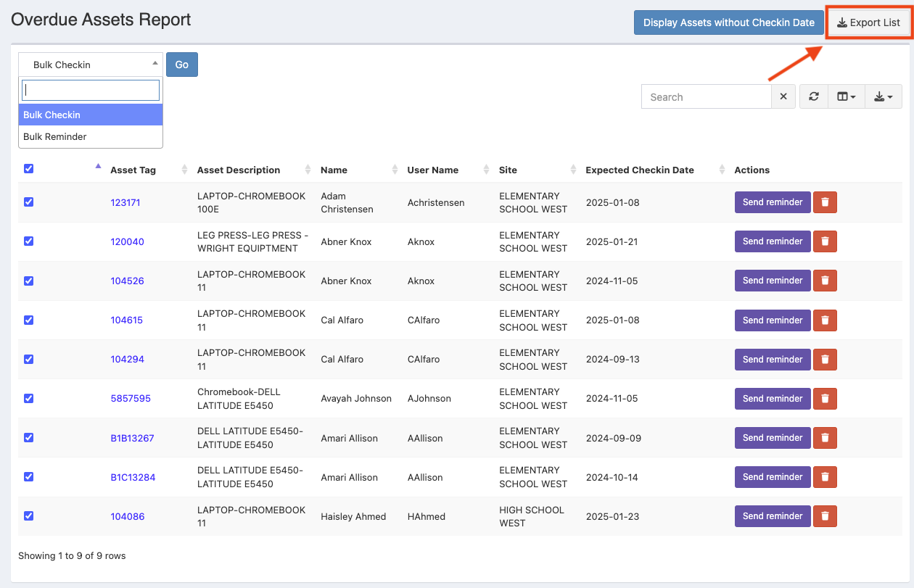Image resolution: width=914 pixels, height=588 pixels.
Task: Remove asset 5857595 using the trash icon
Action: click(x=825, y=398)
